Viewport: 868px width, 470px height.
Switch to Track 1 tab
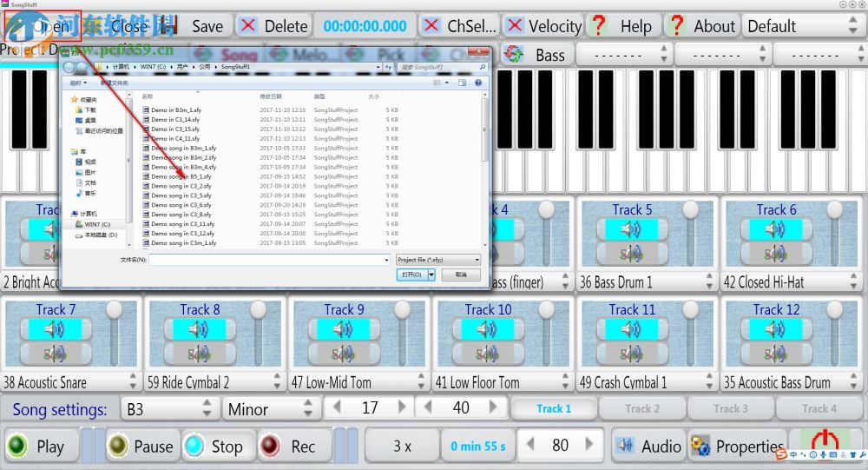click(554, 409)
